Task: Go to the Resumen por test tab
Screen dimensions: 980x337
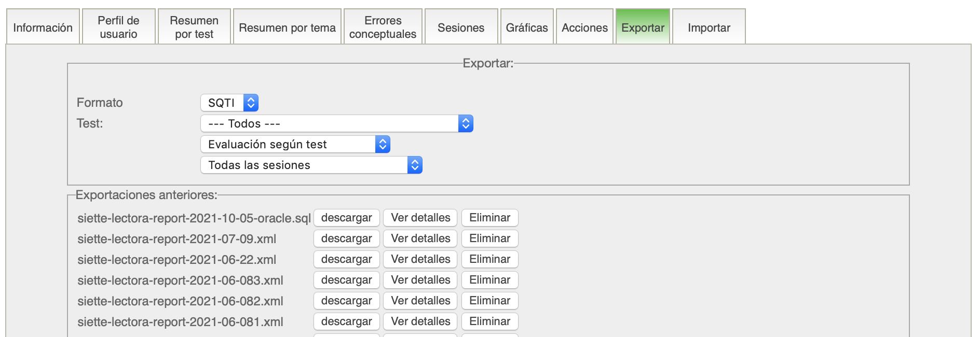Action: (x=194, y=27)
